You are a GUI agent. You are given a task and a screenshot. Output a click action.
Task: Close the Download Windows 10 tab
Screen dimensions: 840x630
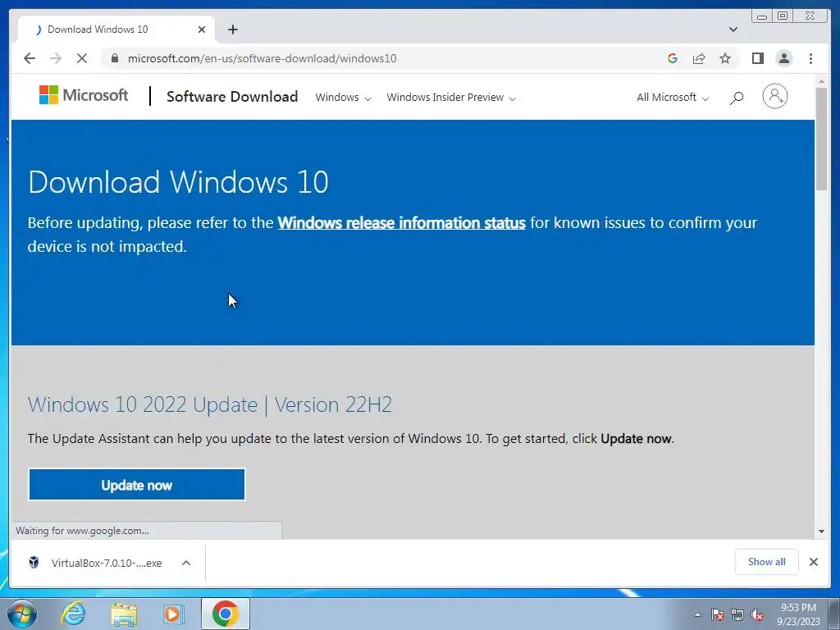(x=202, y=30)
